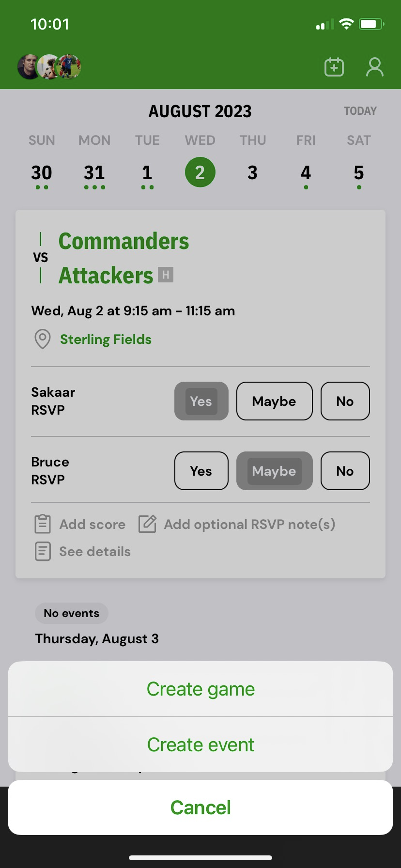Tap the team avatars cluster

49,67
